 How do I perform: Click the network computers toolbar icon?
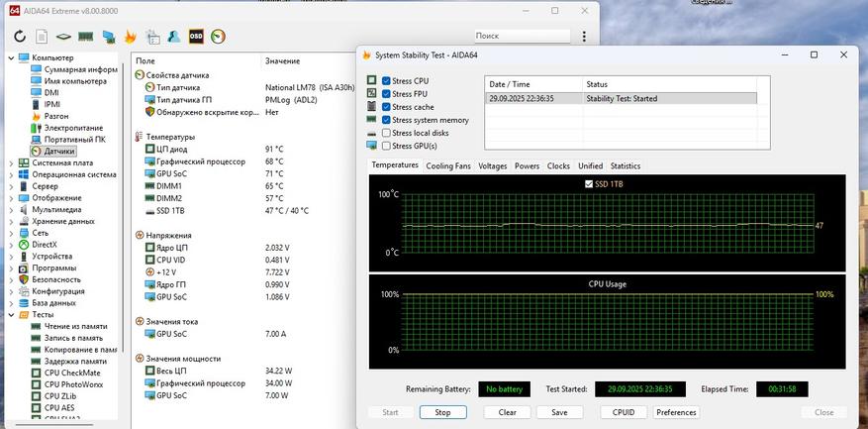pos(109,37)
